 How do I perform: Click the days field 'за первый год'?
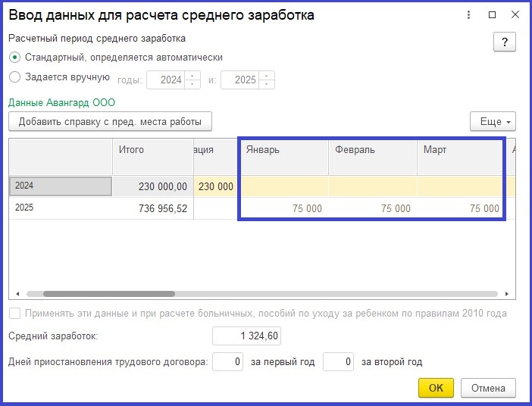(x=227, y=363)
